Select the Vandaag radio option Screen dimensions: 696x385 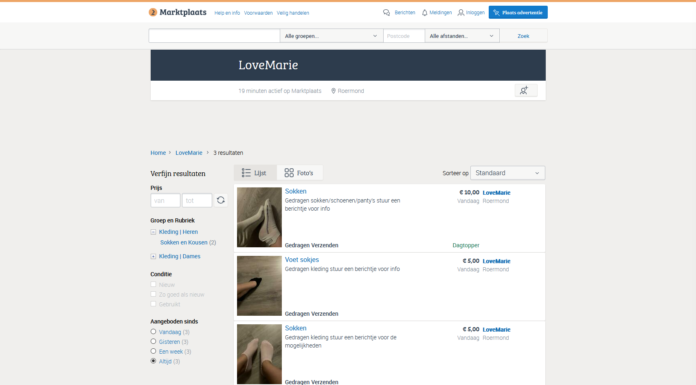click(153, 332)
